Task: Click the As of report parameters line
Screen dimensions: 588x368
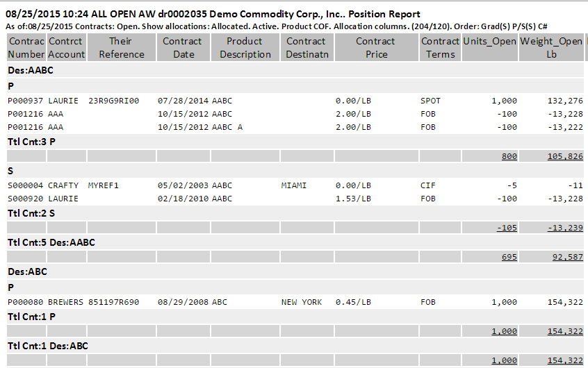Action: (277, 26)
